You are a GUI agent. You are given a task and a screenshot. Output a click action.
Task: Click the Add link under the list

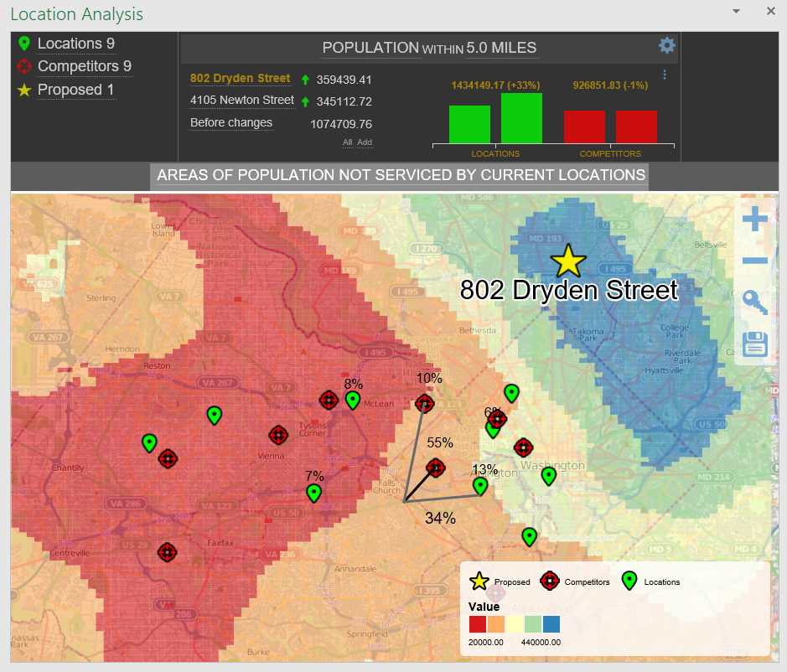coord(365,142)
